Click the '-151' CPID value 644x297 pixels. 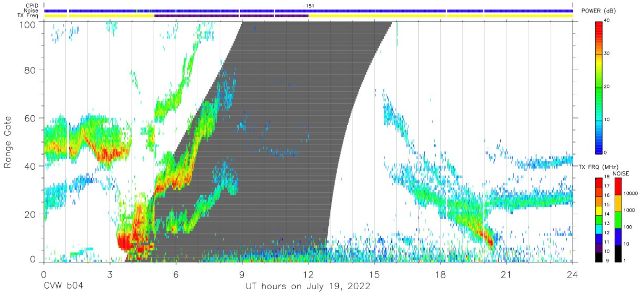pos(308,5)
